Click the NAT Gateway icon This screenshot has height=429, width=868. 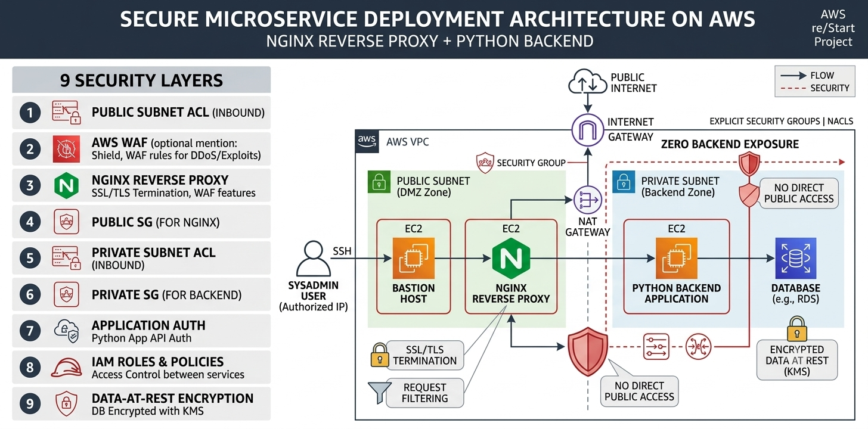[x=587, y=200]
